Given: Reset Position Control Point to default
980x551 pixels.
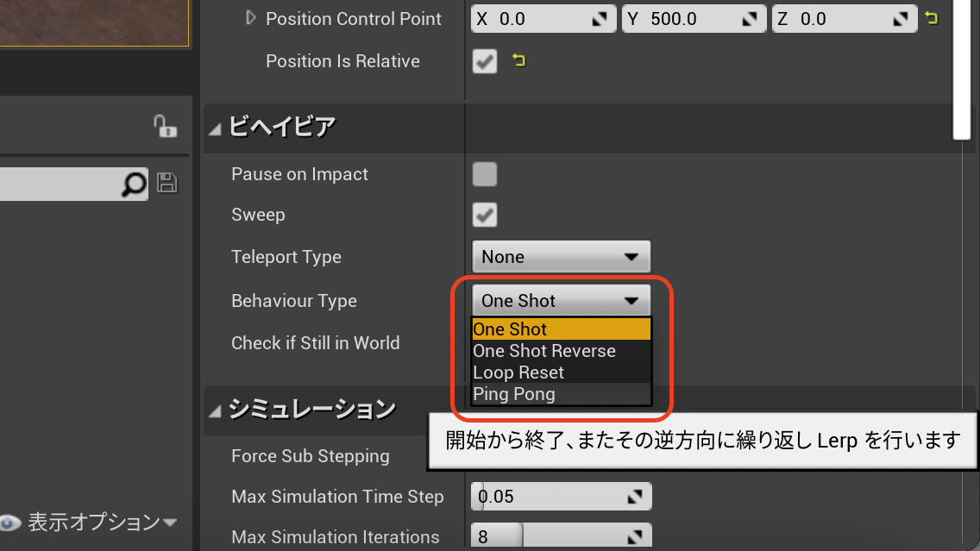Looking at the screenshot, I should tap(932, 18).
